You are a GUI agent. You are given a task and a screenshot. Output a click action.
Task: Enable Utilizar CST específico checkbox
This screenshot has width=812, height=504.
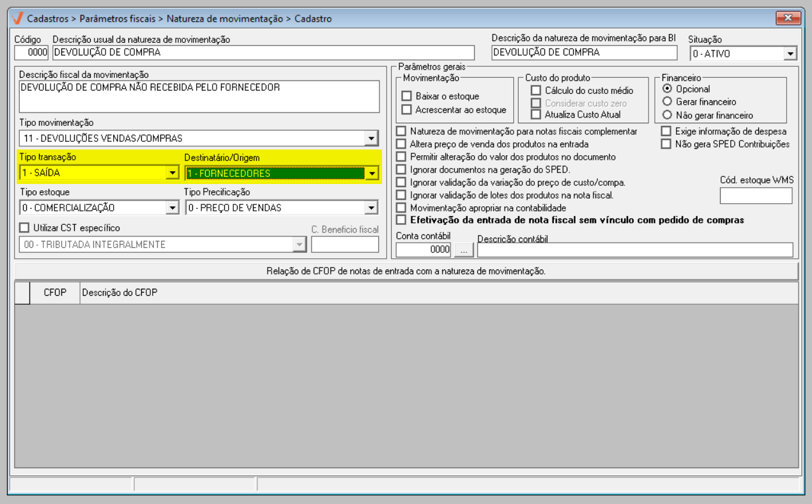24,227
